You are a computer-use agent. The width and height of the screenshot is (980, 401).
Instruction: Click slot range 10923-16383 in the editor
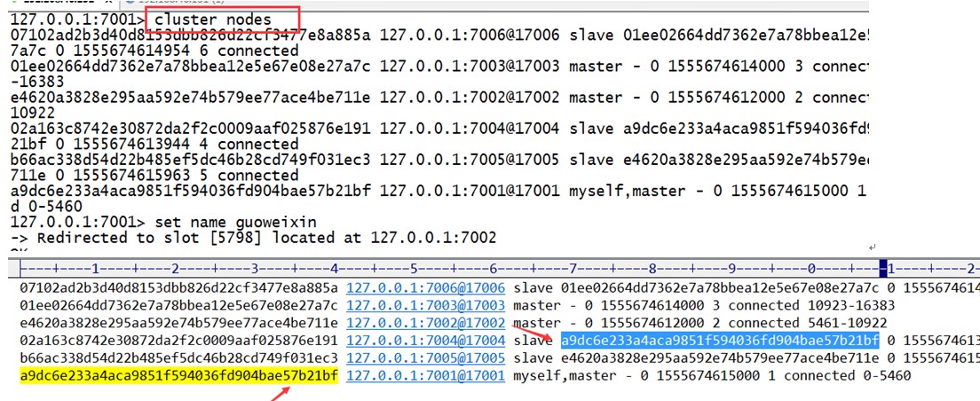[x=850, y=305]
